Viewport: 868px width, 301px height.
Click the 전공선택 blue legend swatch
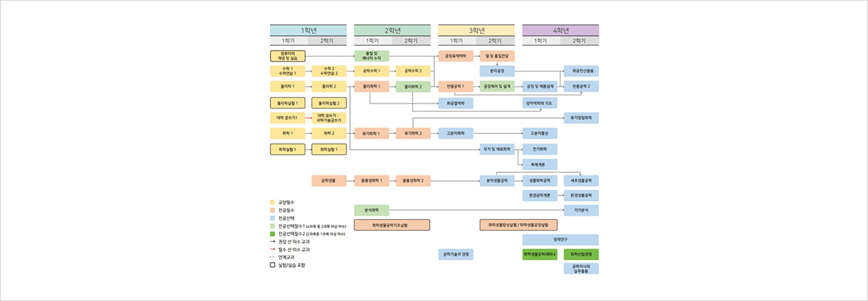[273, 218]
